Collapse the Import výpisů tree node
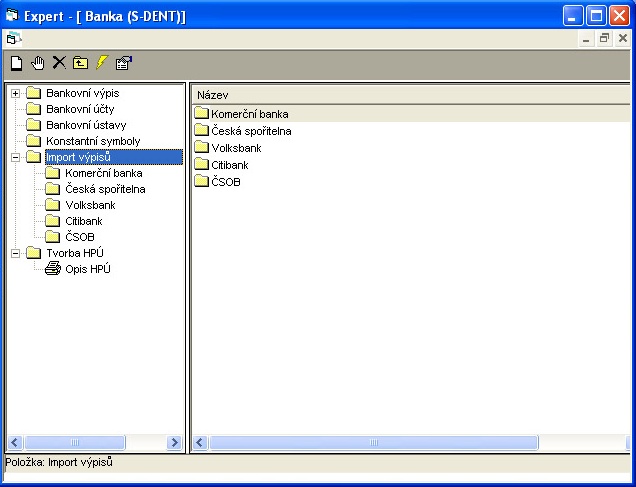 coord(15,157)
